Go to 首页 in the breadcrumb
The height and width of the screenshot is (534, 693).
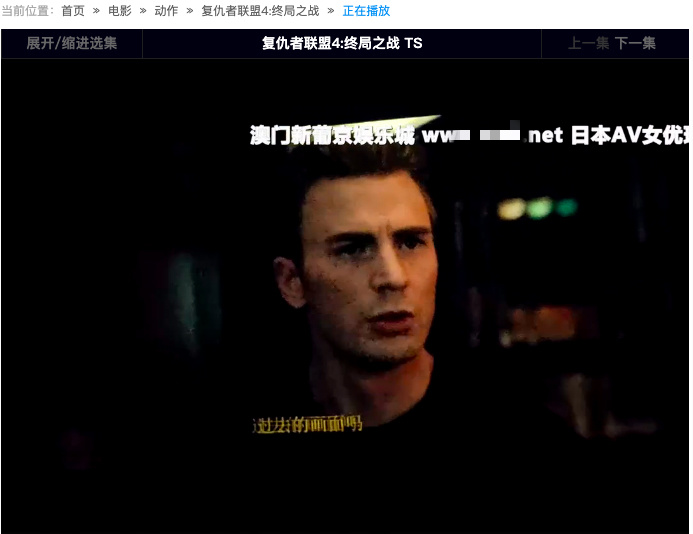pyautogui.click(x=73, y=11)
